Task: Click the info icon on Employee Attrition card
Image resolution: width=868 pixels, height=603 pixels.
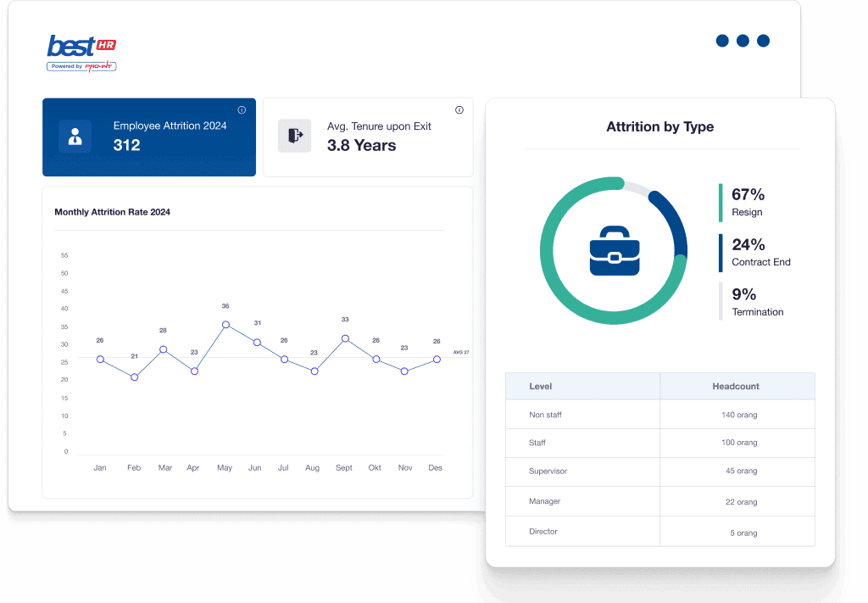Action: click(242, 110)
